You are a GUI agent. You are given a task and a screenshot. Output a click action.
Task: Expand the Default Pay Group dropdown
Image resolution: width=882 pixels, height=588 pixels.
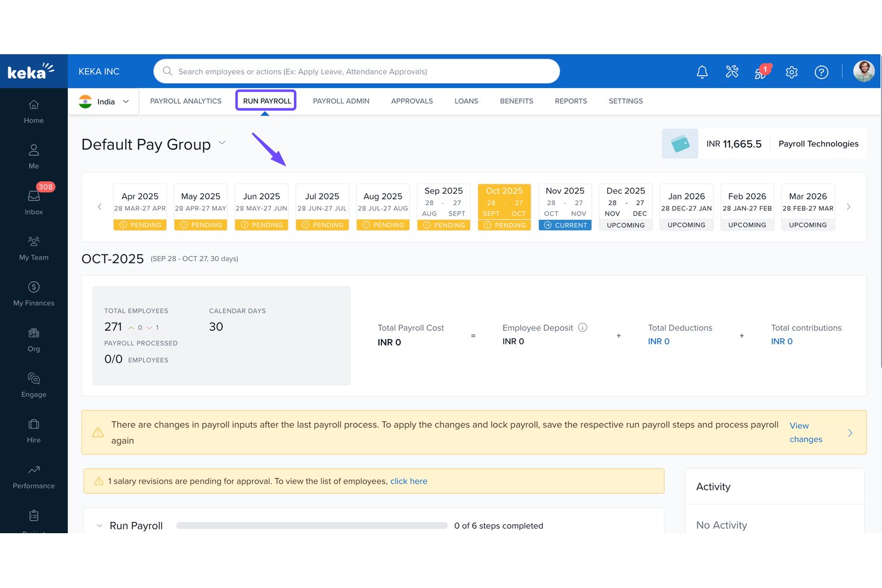[x=222, y=143]
